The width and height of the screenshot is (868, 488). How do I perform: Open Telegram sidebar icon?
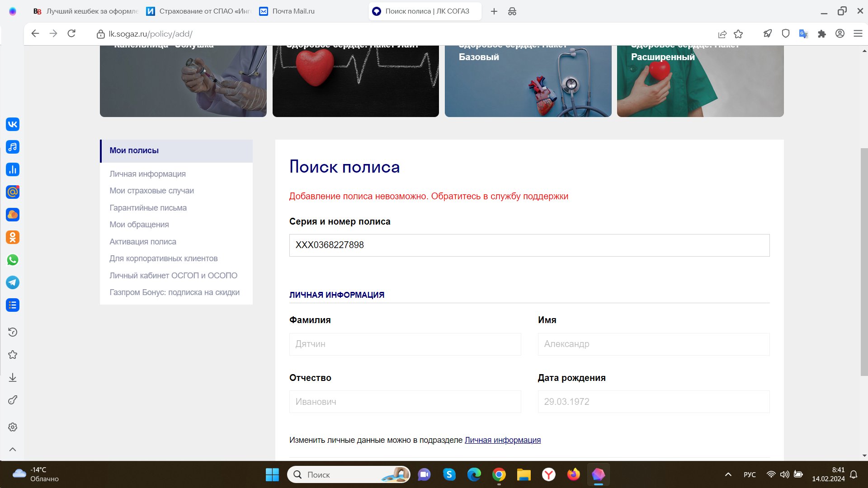13,282
